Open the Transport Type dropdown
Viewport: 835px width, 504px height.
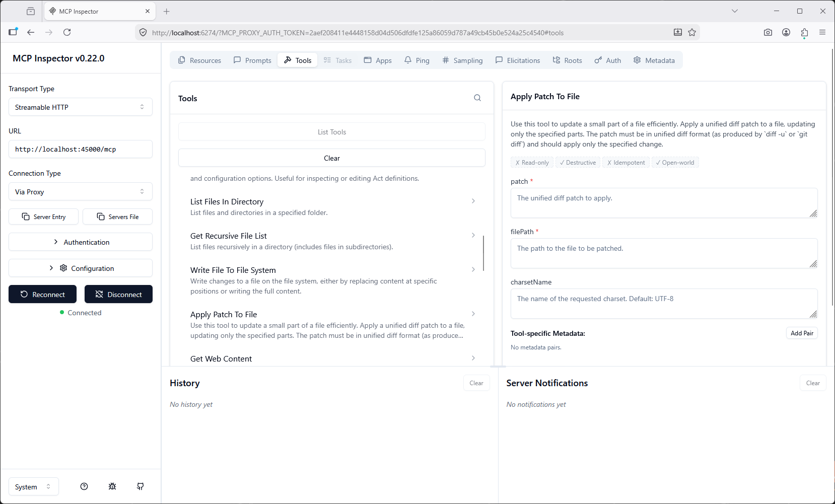81,107
